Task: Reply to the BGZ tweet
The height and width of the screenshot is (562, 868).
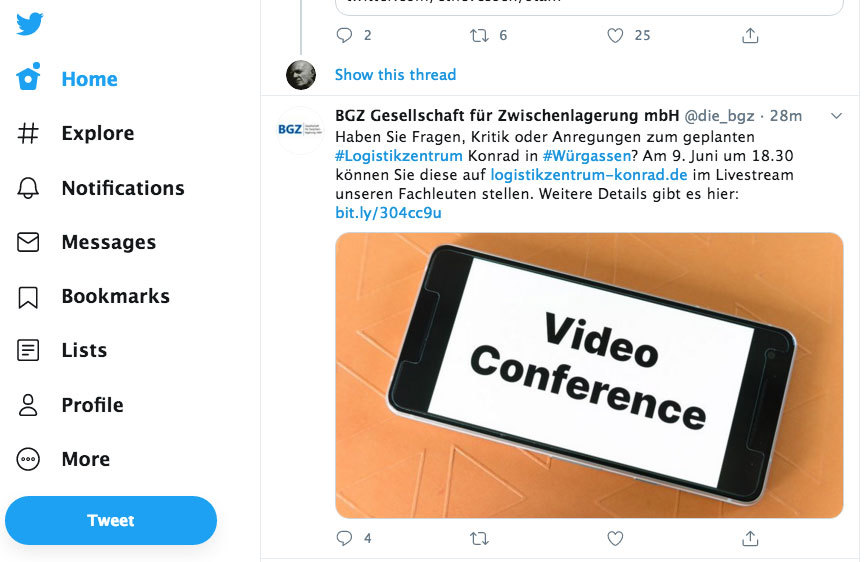Action: [x=344, y=538]
